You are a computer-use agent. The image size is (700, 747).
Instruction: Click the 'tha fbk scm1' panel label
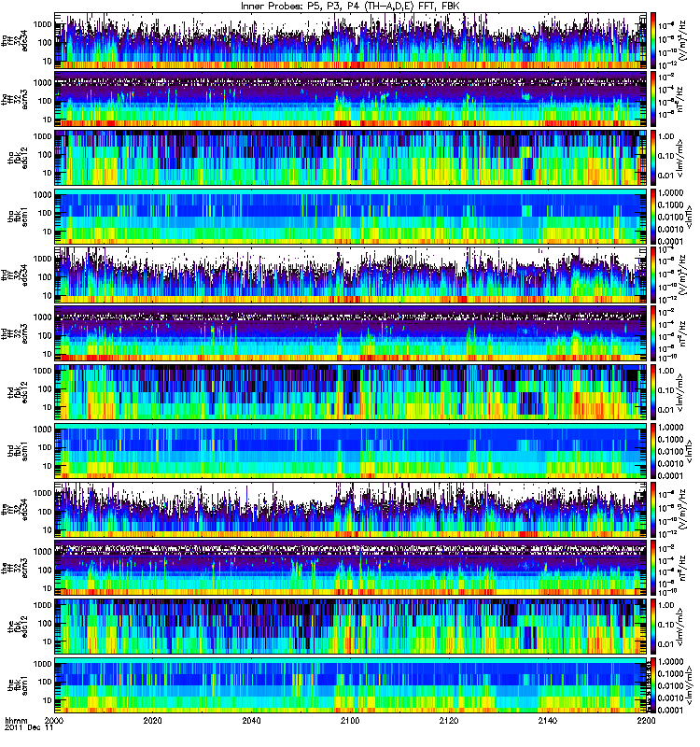(x=18, y=217)
